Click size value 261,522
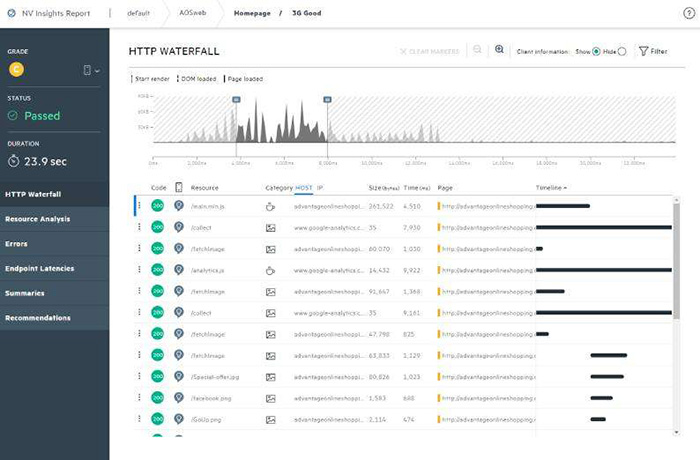This screenshot has height=460, width=700. (381, 206)
